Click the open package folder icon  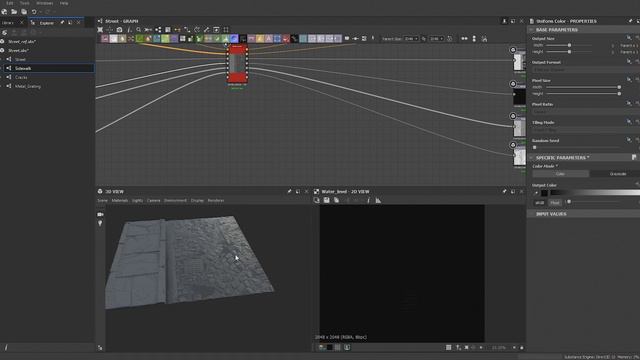pos(14,12)
